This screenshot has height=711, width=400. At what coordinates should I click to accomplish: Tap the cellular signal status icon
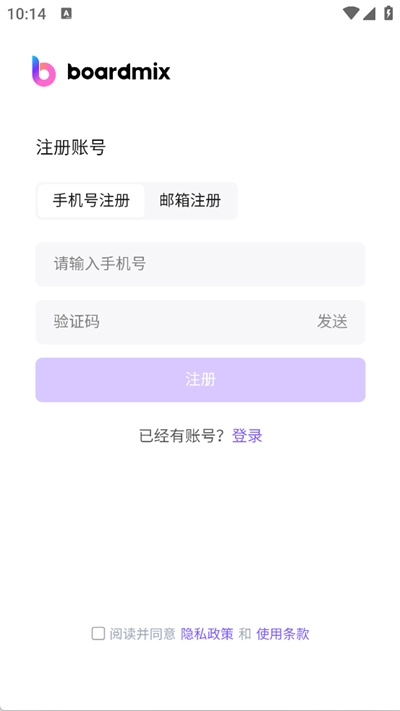pyautogui.click(x=369, y=14)
